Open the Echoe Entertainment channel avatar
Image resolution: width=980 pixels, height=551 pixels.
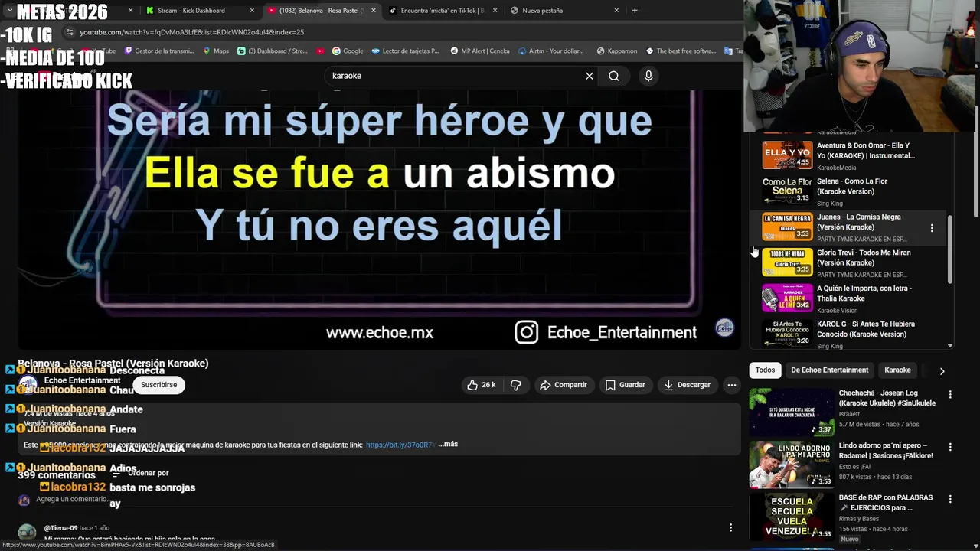pyautogui.click(x=28, y=385)
